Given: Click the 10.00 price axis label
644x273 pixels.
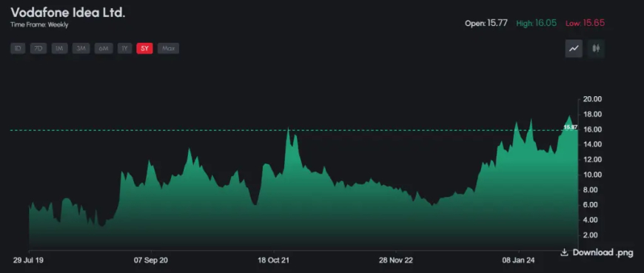Looking at the screenshot, I should pos(593,175).
